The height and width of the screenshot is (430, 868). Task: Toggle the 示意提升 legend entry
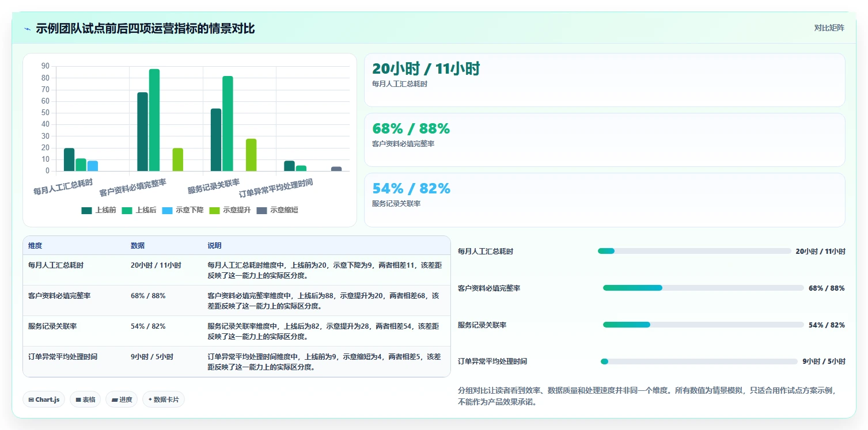pos(230,210)
